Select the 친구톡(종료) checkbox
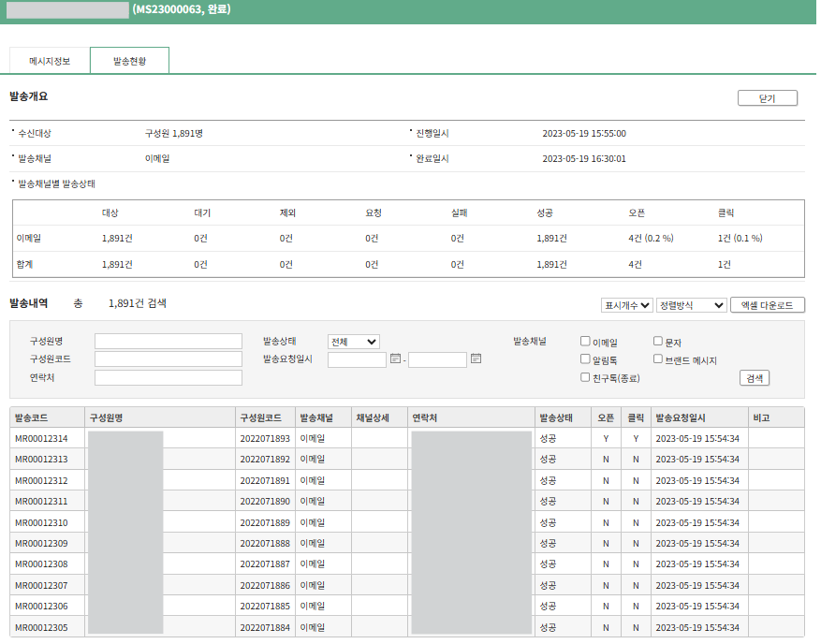821x644 pixels. click(585, 377)
